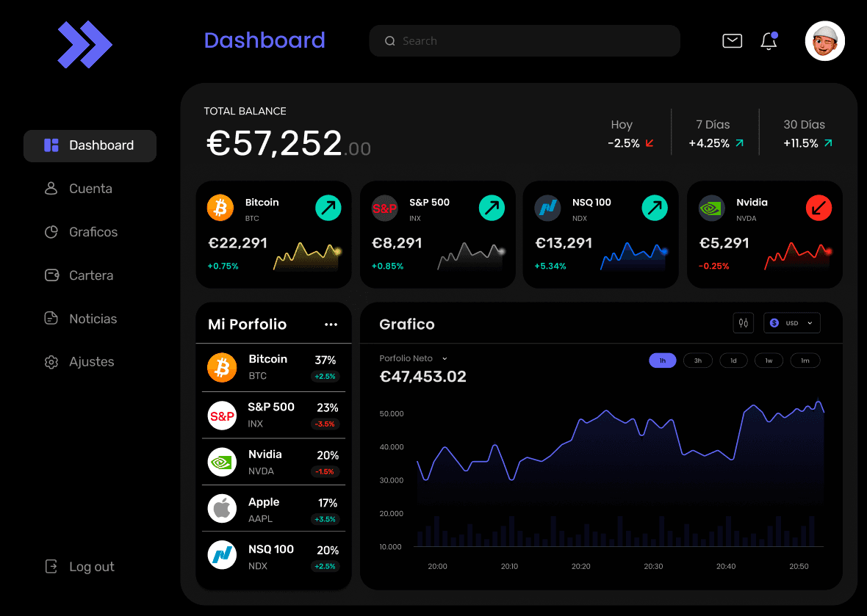Click the Nvidia downward trend arrow icon

point(819,208)
